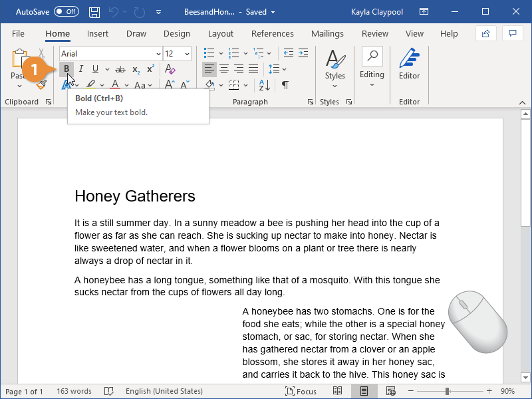The height and width of the screenshot is (399, 532).
Task: Click the Sort icon
Action: (x=265, y=85)
